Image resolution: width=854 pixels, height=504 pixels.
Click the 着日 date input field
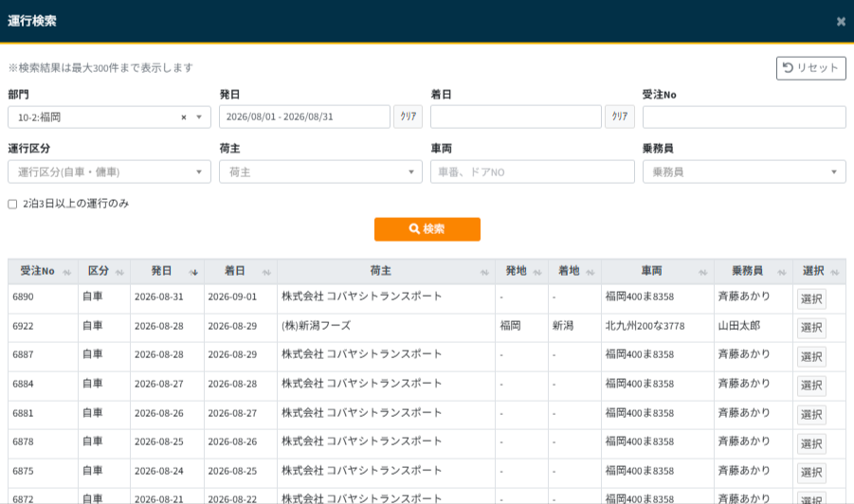(516, 117)
